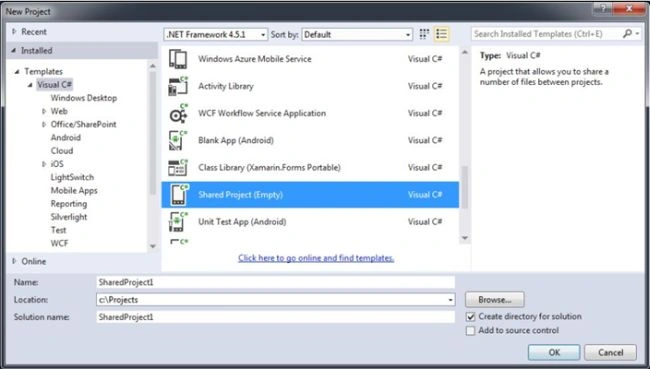Select Cloud category in the tree
The width and height of the screenshot is (650, 369).
pos(62,151)
